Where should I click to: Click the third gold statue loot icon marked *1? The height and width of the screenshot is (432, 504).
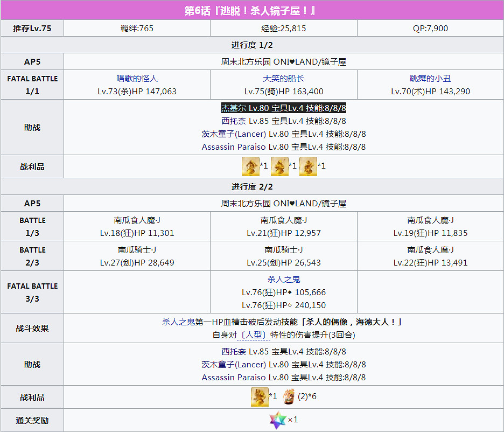(309, 166)
